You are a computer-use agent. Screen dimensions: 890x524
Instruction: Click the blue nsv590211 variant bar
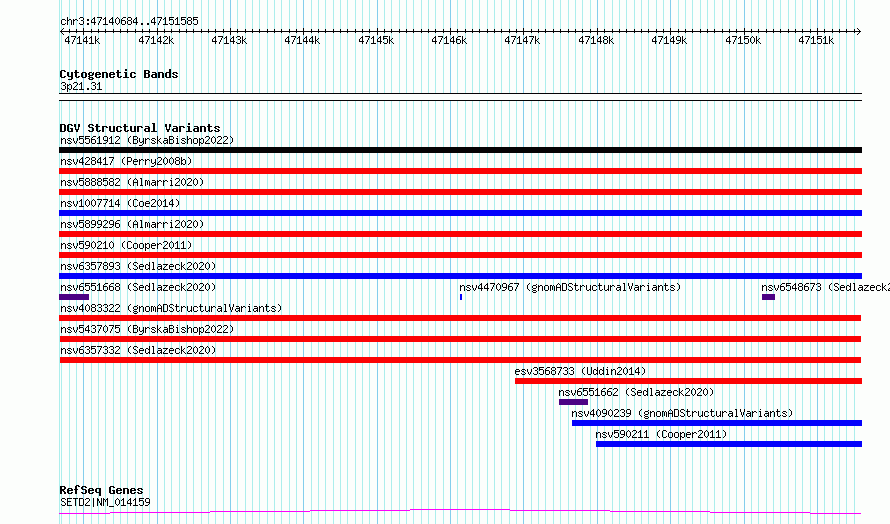click(729, 444)
